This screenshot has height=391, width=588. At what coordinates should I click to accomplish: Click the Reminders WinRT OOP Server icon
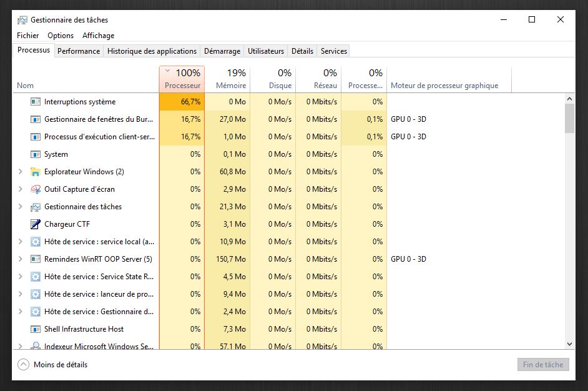point(35,259)
